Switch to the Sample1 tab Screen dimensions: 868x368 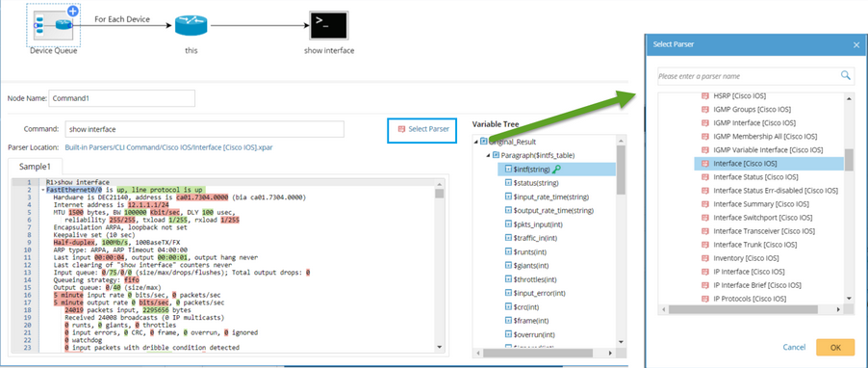pyautogui.click(x=36, y=167)
